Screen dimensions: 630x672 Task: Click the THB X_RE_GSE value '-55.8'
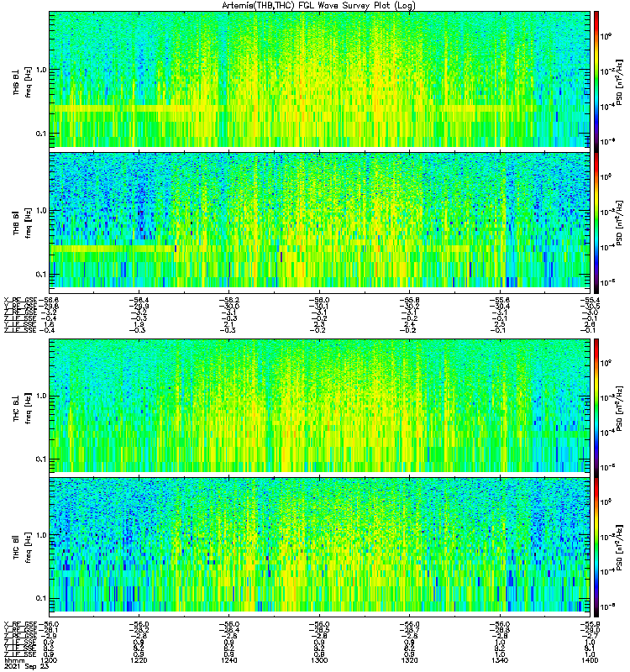pos(409,300)
